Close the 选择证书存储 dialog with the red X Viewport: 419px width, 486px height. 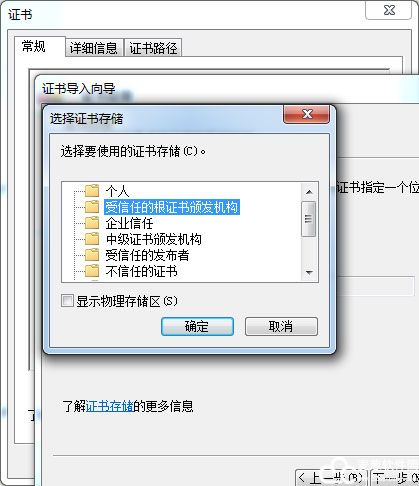[307, 114]
